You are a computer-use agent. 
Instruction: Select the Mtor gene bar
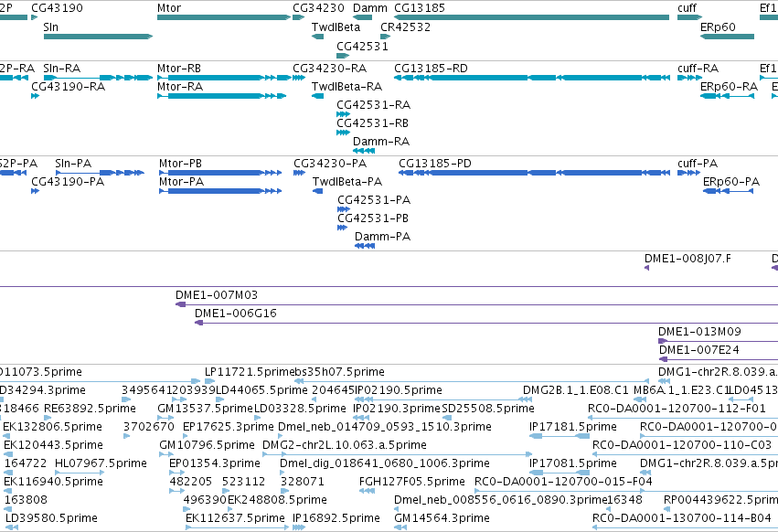(x=224, y=17)
